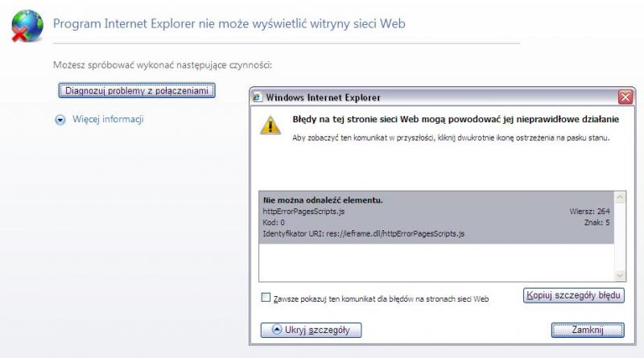Click the blue arrow beside Więcej informacji
644x358 pixels.
click(60, 120)
